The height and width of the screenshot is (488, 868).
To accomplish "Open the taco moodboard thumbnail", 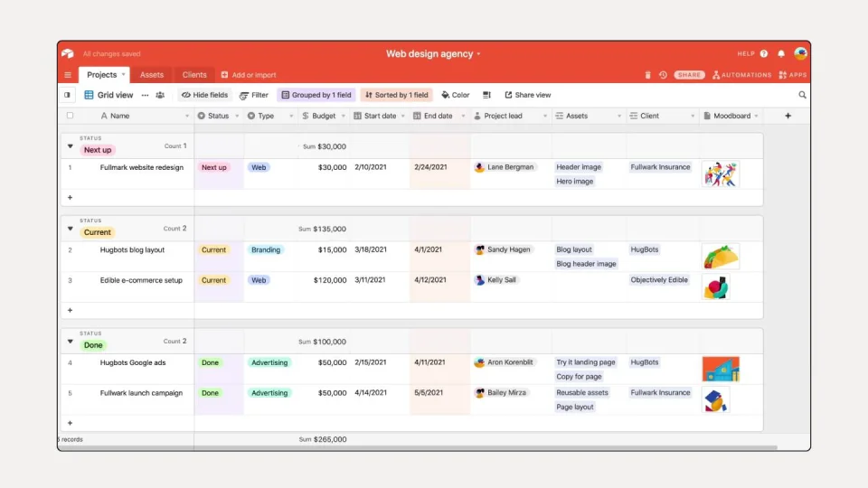I will (721, 257).
